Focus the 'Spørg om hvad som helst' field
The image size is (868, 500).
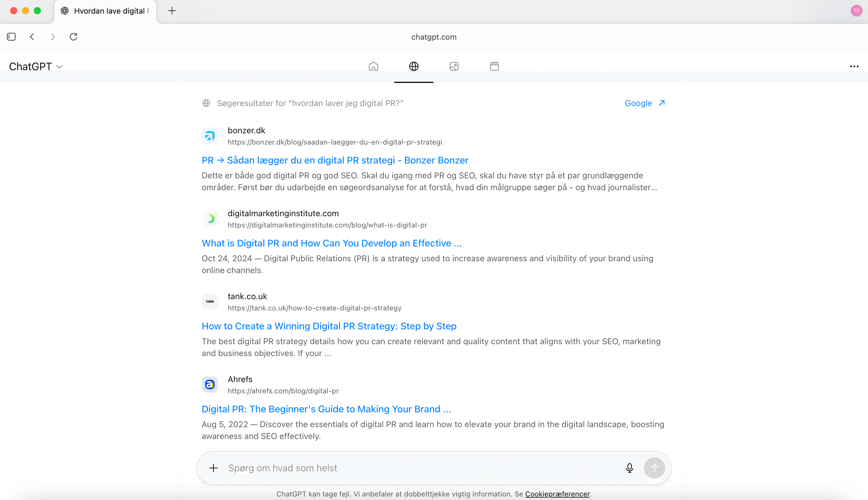tap(412, 468)
